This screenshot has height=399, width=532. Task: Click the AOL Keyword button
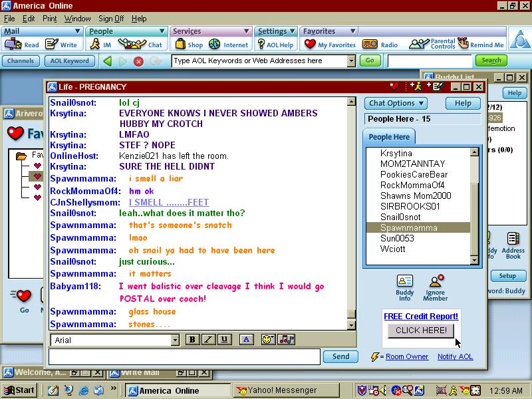pos(70,61)
